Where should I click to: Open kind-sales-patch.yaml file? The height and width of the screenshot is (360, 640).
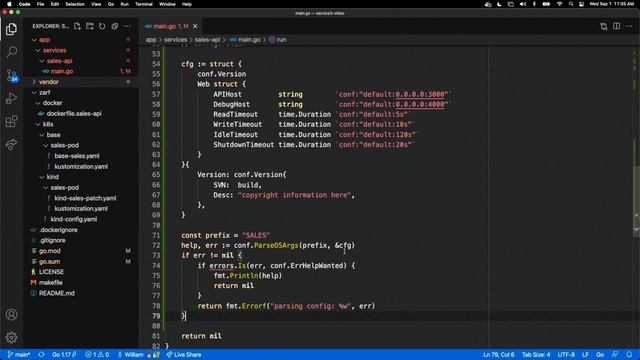click(x=80, y=198)
